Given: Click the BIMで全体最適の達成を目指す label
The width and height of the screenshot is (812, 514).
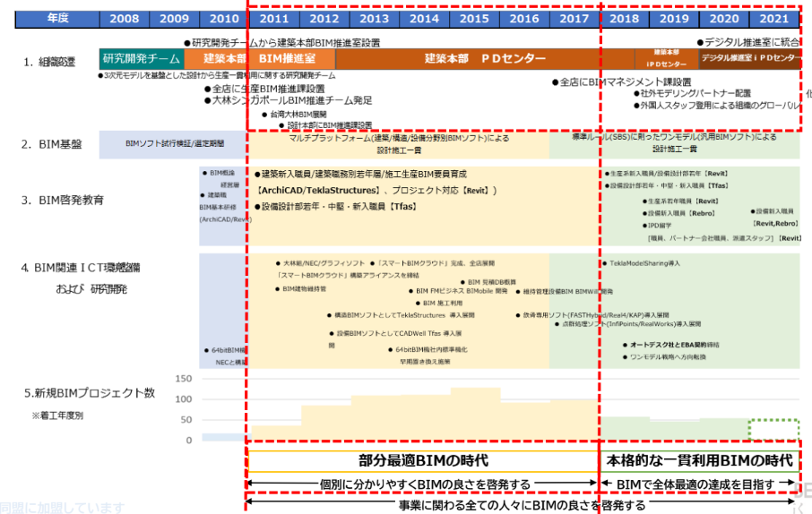Looking at the screenshot, I should tap(695, 484).
